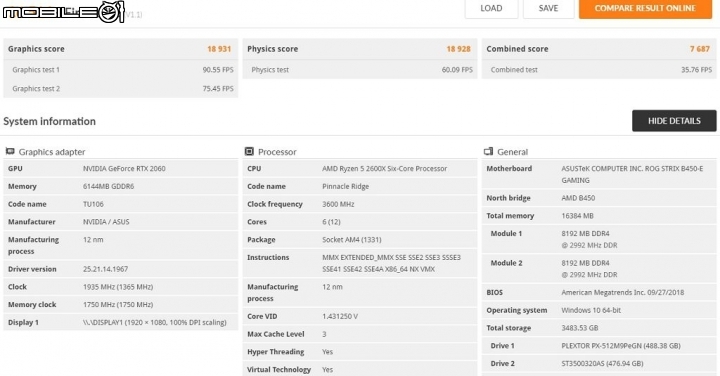Click Combined test result 35.76 FPS
The image size is (720, 376).
696,70
